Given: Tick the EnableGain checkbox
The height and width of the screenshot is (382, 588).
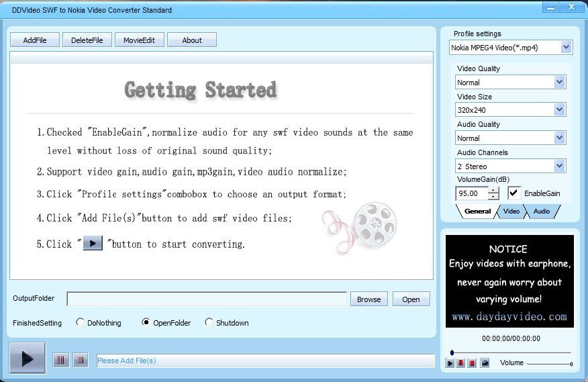Looking at the screenshot, I should click(x=513, y=193).
